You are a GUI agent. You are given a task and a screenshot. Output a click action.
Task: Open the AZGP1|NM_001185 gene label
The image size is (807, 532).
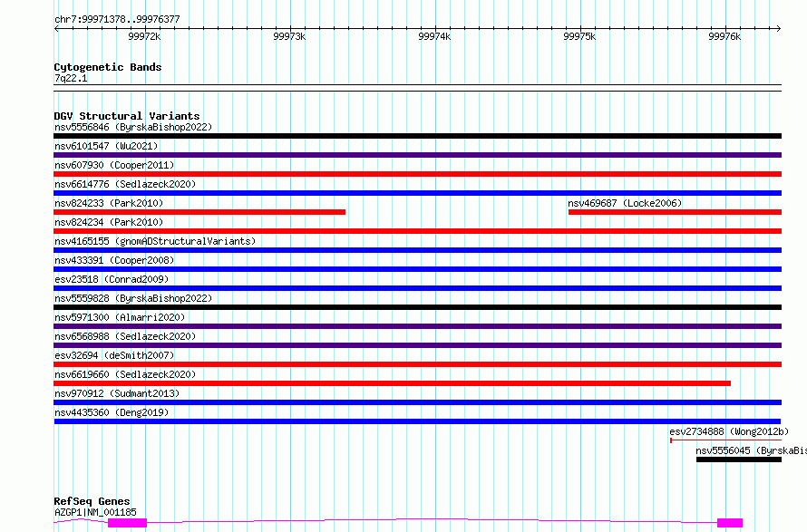[x=95, y=512]
